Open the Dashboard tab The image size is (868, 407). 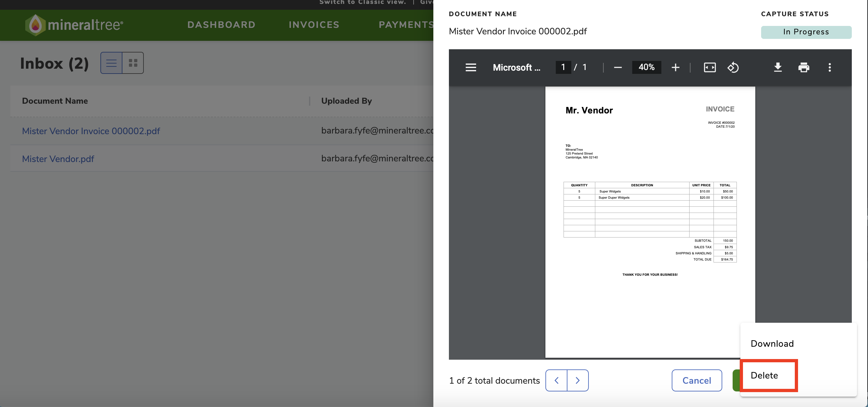pos(222,25)
